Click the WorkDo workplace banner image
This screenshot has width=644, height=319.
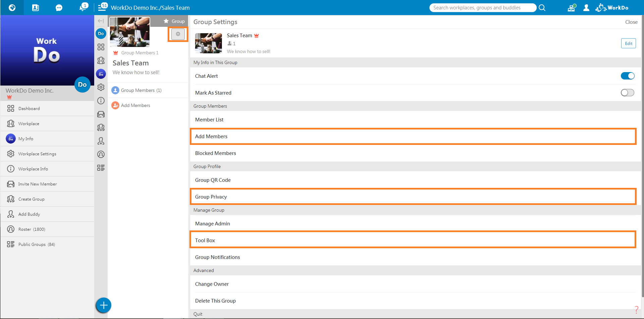tap(47, 50)
